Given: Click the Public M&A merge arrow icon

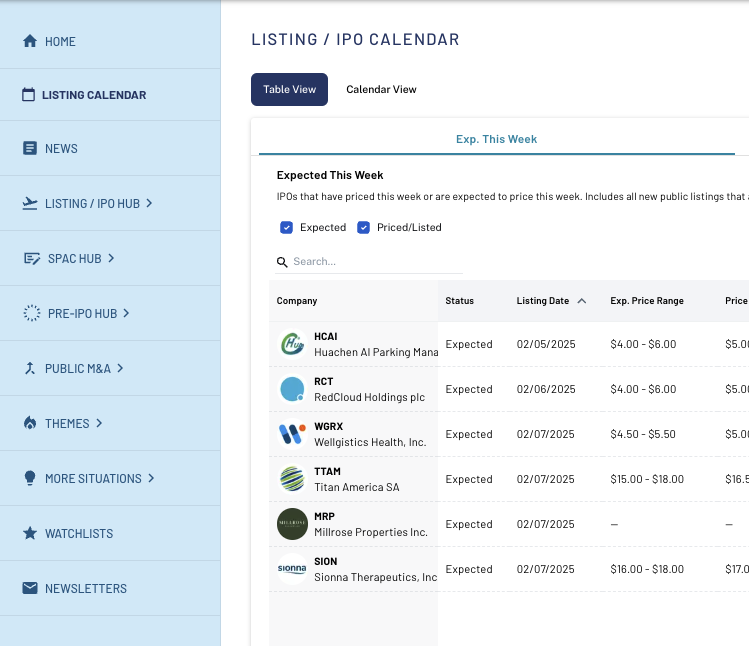Looking at the screenshot, I should [30, 368].
